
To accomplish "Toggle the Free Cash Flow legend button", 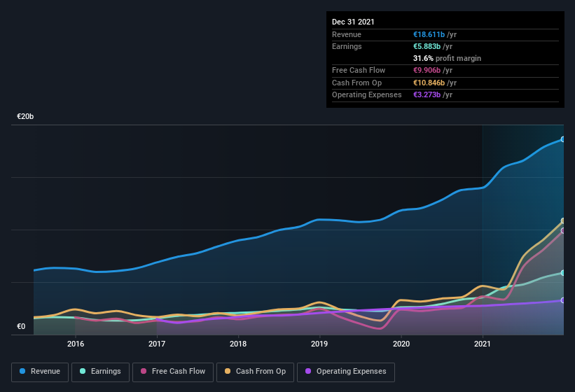I will (x=173, y=372).
